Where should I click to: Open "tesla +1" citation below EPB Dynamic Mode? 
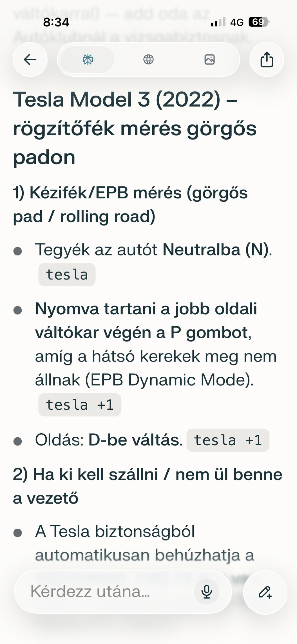click(x=80, y=405)
